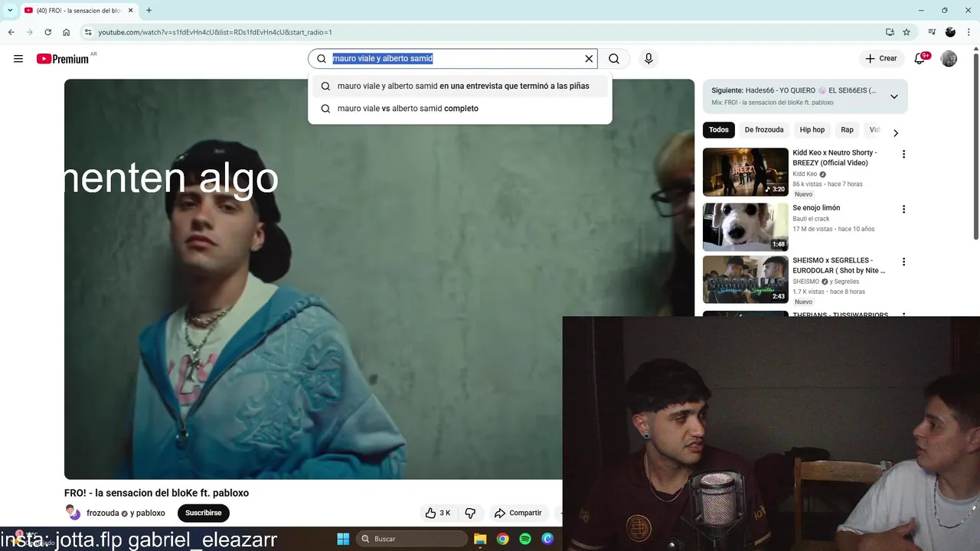Go to YouTube Premium home logo

point(63,59)
